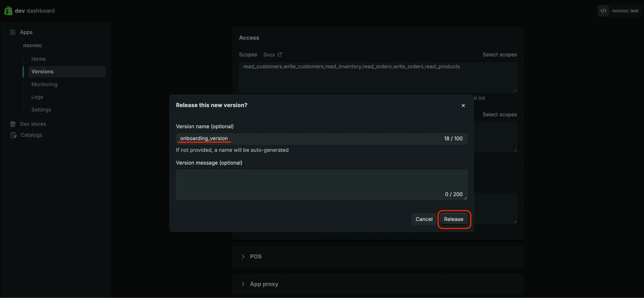This screenshot has width=644, height=298.
Task: Click the Scopes text area
Action: tap(378, 77)
